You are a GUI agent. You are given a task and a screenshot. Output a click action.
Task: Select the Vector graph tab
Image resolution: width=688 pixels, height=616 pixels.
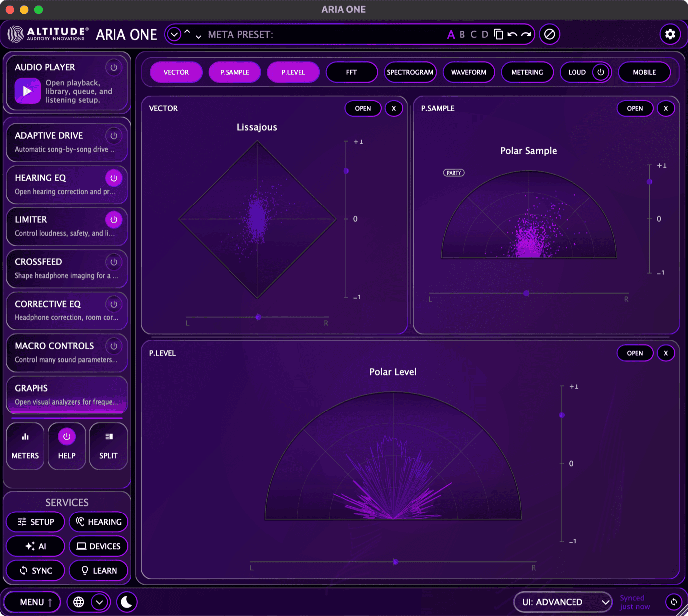point(176,72)
